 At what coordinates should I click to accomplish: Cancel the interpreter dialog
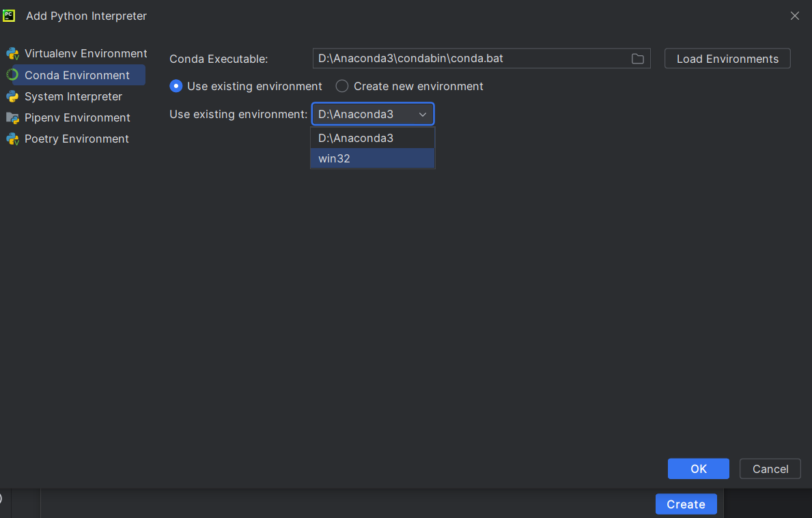pyautogui.click(x=770, y=469)
